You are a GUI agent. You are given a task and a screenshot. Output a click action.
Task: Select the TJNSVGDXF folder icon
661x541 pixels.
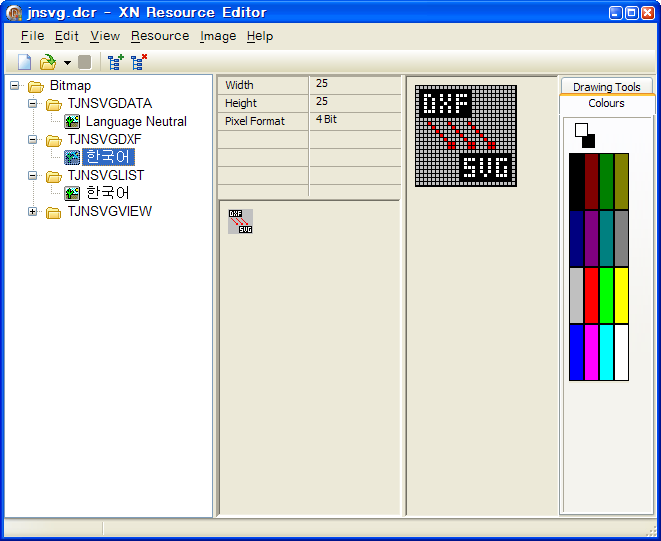pyautogui.click(x=54, y=140)
